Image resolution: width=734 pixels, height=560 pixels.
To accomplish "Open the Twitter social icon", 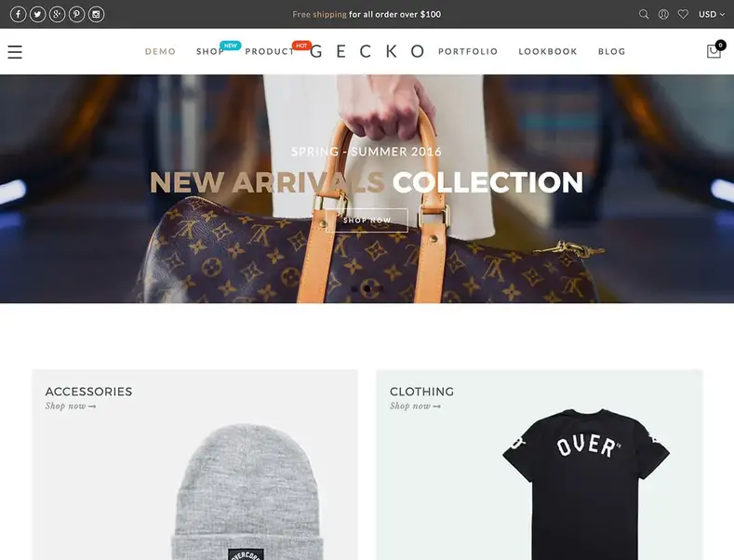I will (x=38, y=15).
